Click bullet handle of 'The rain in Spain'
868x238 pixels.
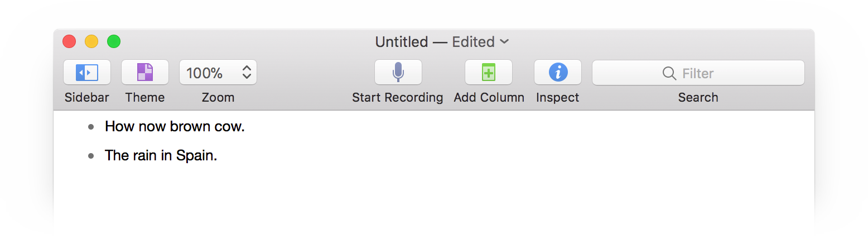click(91, 156)
